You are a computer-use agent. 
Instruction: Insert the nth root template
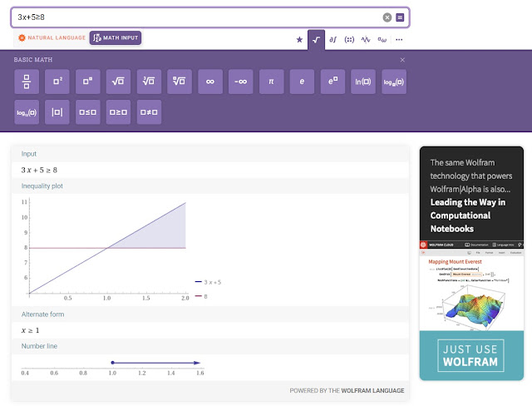[x=180, y=82]
